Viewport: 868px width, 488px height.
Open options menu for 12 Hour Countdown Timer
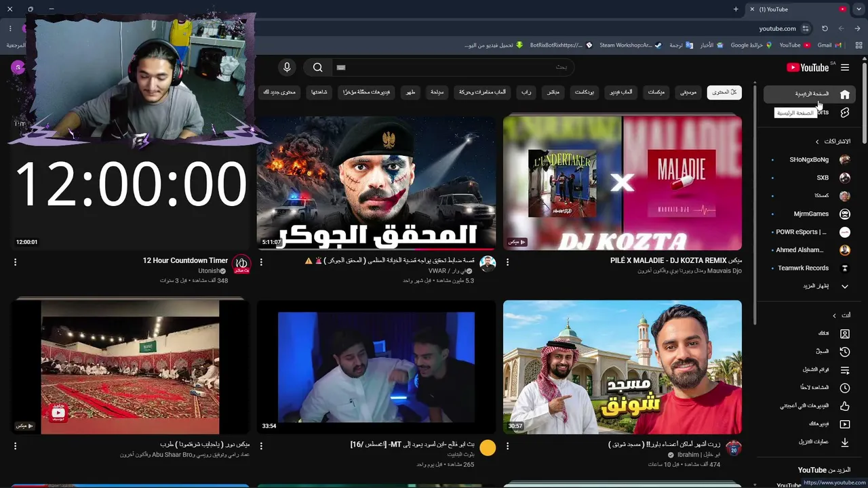click(15, 262)
